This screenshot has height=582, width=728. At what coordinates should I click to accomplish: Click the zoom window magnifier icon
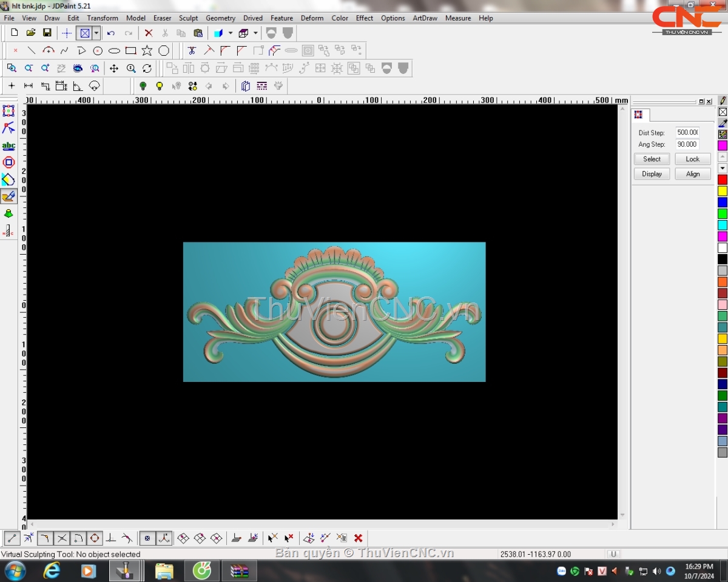[12, 68]
